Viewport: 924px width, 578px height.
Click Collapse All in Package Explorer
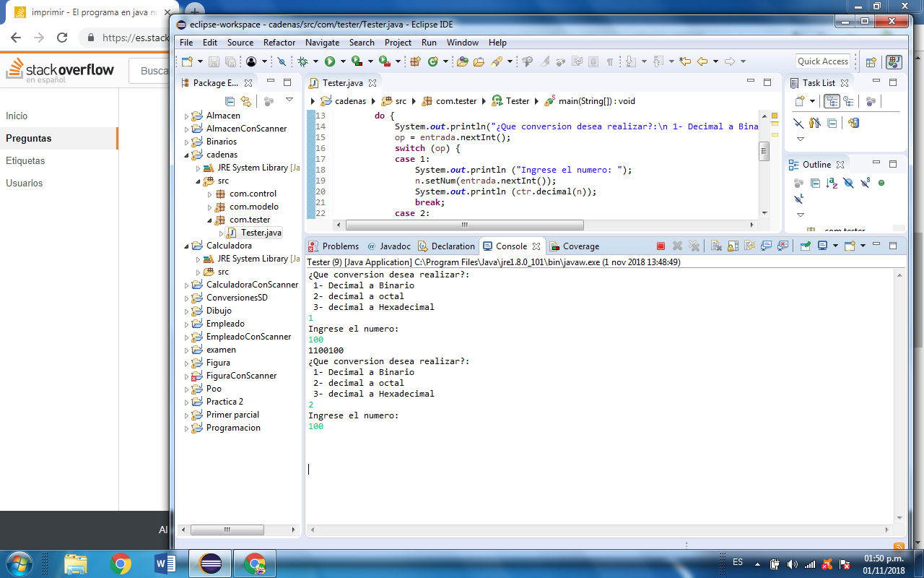pos(230,101)
